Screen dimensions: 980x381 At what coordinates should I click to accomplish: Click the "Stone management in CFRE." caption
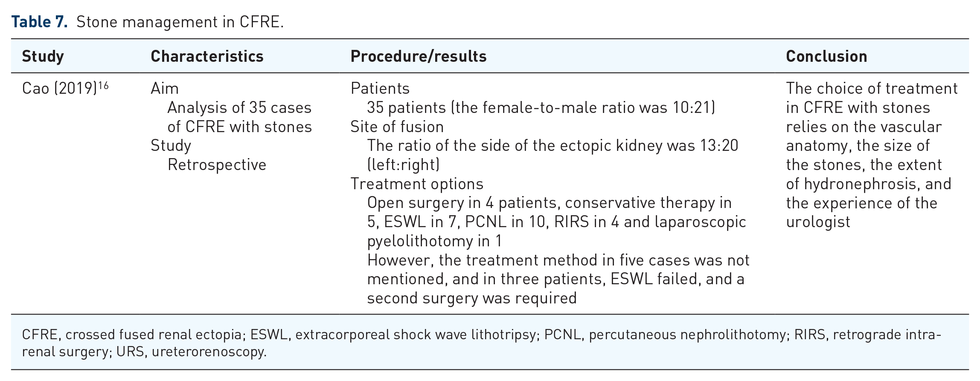coord(180,22)
